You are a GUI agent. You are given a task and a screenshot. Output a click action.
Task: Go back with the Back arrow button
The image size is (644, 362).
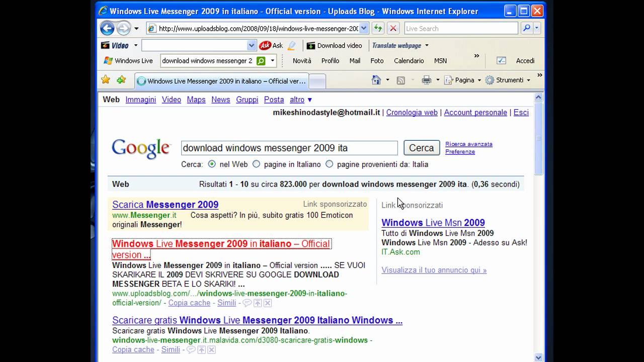(107, 28)
